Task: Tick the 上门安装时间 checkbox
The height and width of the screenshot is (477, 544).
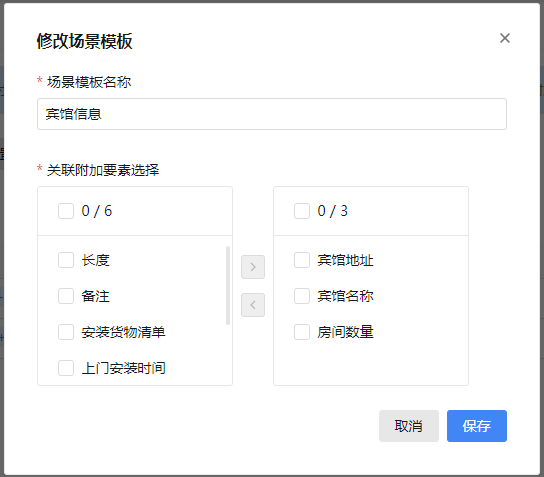Action: point(66,368)
